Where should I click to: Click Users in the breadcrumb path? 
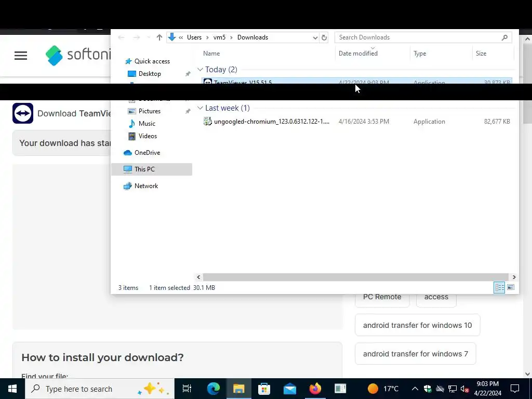194,37
